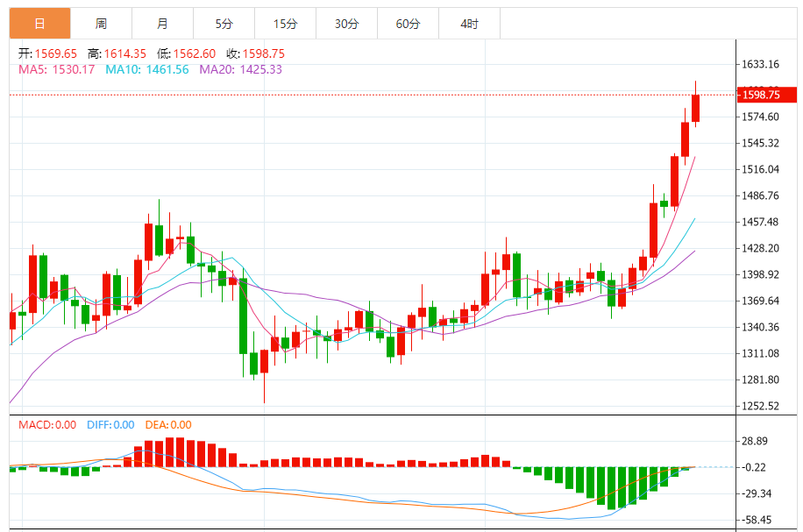Click the 1633.16 price axis label
Viewport: 803px width, 532px height.
click(761, 65)
